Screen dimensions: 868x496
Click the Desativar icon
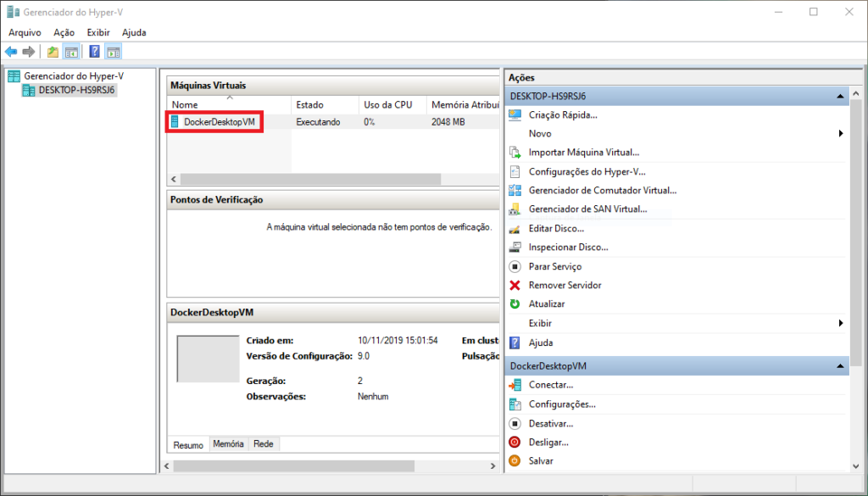[515, 423]
